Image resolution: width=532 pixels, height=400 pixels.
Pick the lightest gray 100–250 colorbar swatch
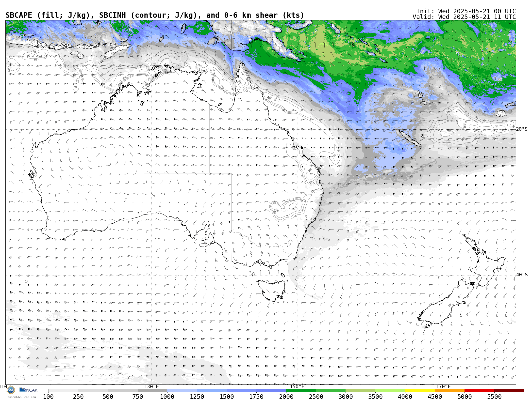tap(63, 391)
